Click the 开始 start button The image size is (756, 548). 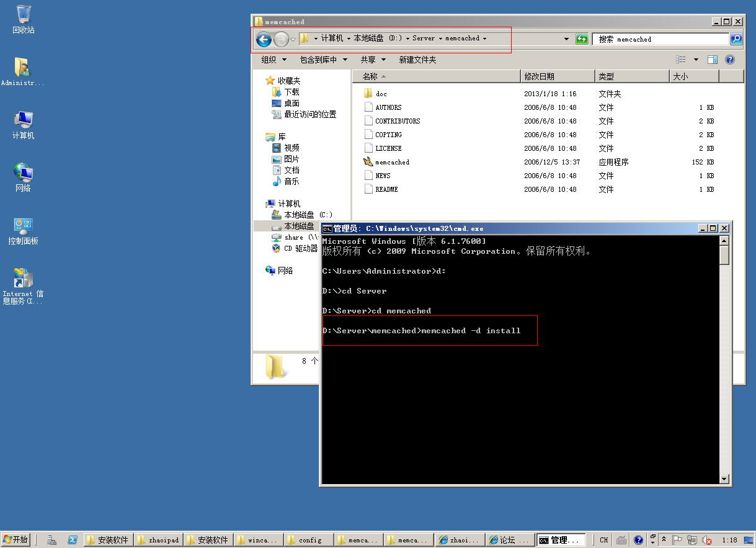[16, 540]
